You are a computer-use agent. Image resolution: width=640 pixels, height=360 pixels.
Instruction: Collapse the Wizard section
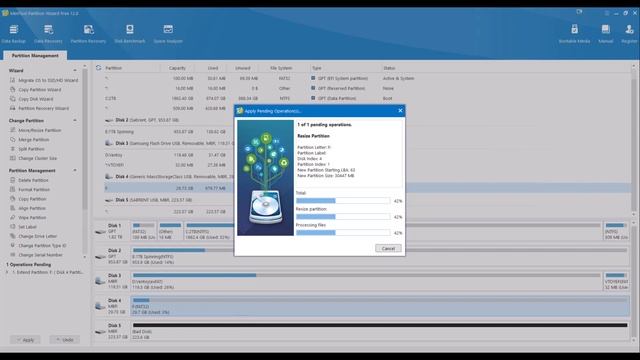pyautogui.click(x=75, y=71)
